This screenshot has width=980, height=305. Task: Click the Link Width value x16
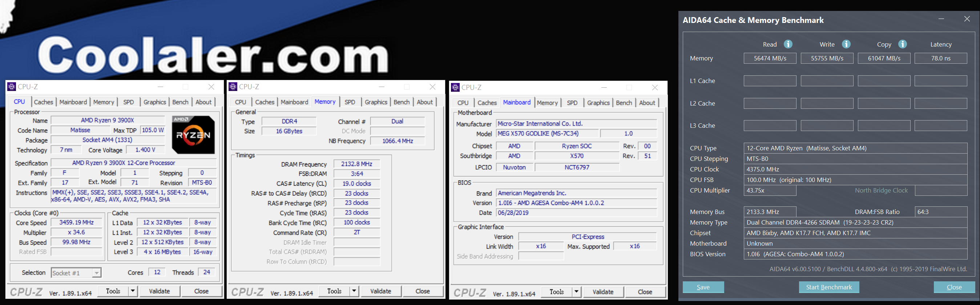pos(541,246)
